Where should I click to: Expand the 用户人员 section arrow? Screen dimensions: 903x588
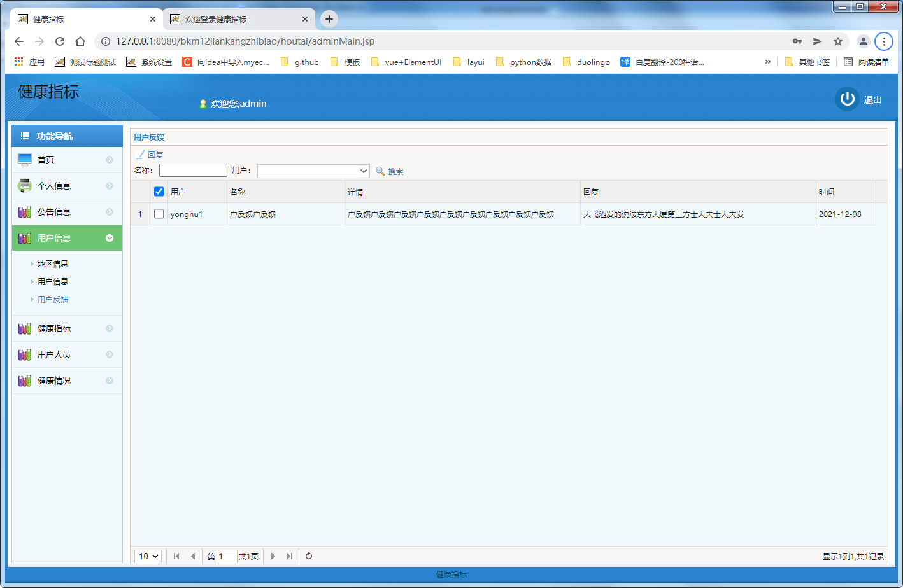click(110, 354)
